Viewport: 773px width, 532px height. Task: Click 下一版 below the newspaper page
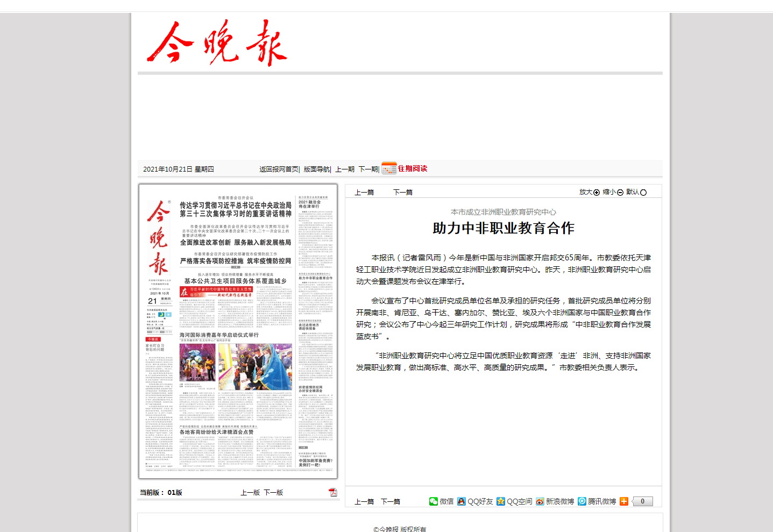[273, 492]
